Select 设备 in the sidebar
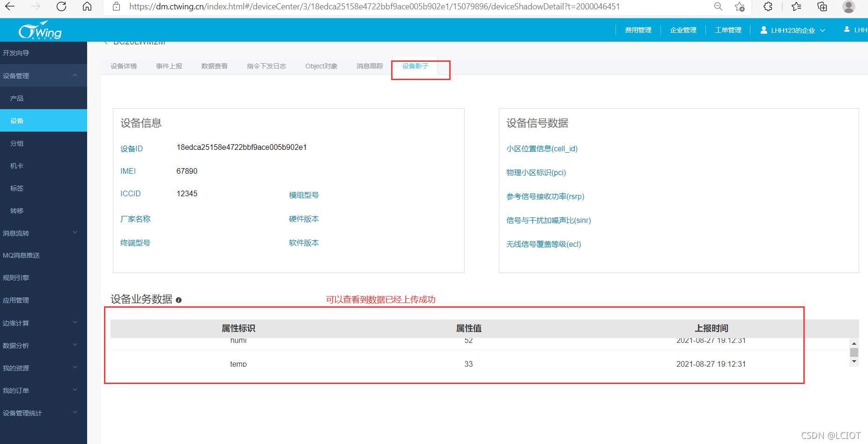The width and height of the screenshot is (868, 444). point(44,120)
